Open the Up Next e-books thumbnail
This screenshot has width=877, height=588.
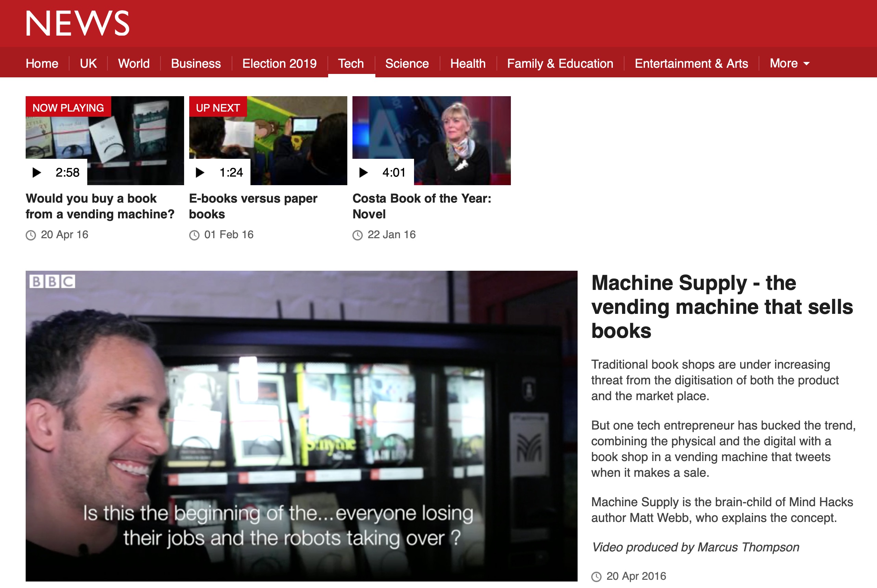(x=268, y=140)
